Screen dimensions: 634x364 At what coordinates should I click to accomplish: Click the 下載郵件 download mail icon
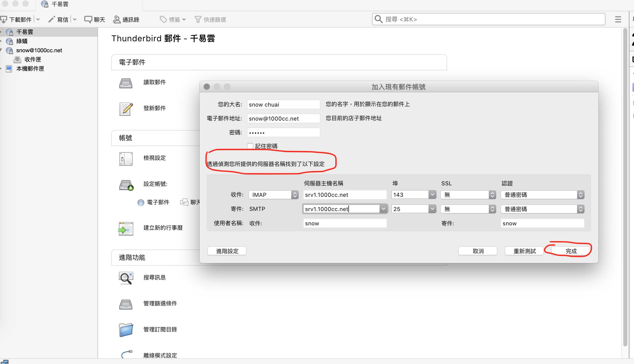[x=4, y=19]
